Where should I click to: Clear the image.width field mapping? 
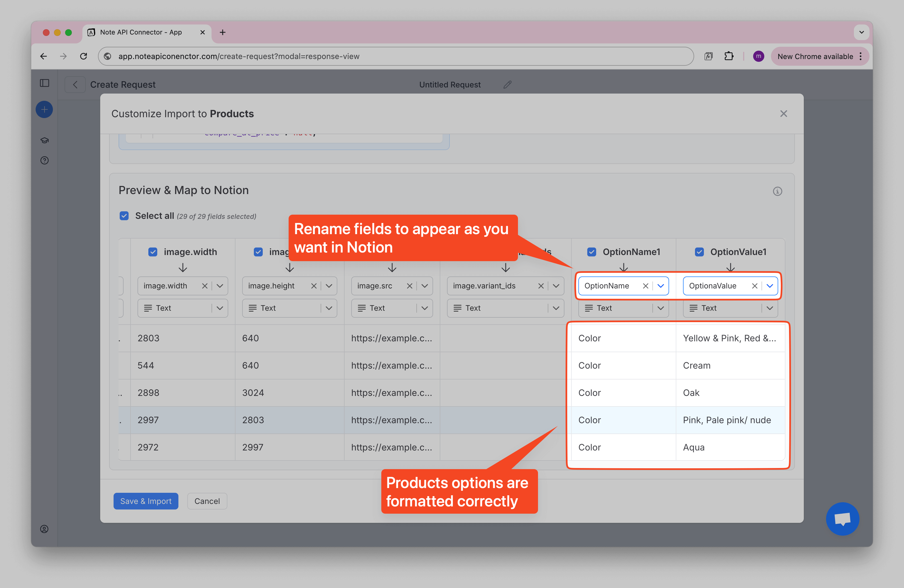click(205, 286)
